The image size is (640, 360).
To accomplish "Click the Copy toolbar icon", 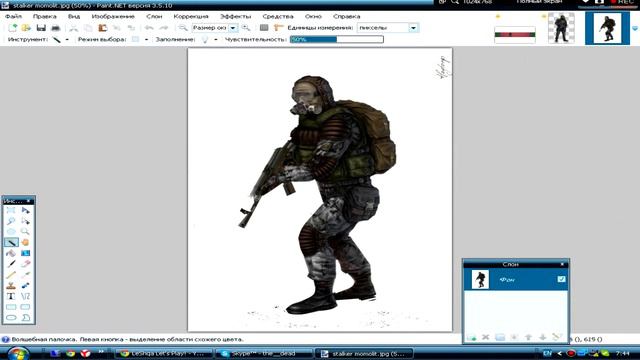I will pos(88,28).
